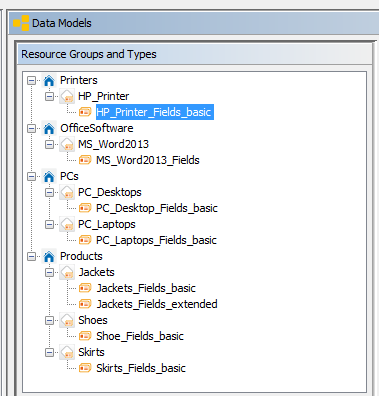
Task: Select the Shoe_Fields_basic entry
Action: click(x=140, y=336)
